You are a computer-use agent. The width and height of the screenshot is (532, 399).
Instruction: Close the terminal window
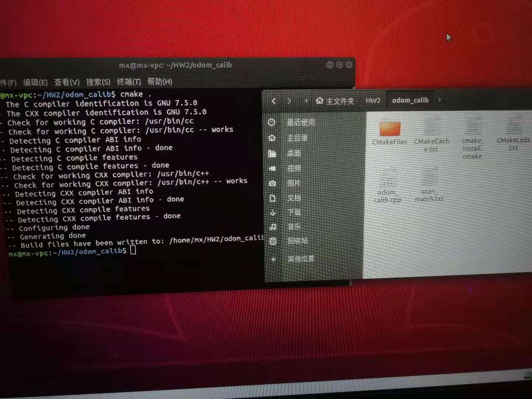pos(348,65)
